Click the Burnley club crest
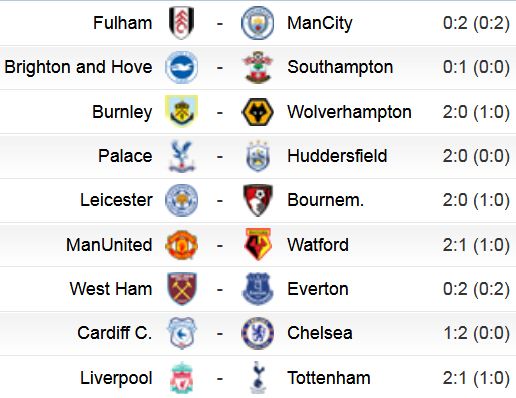This screenshot has width=516, height=398. coord(182,111)
